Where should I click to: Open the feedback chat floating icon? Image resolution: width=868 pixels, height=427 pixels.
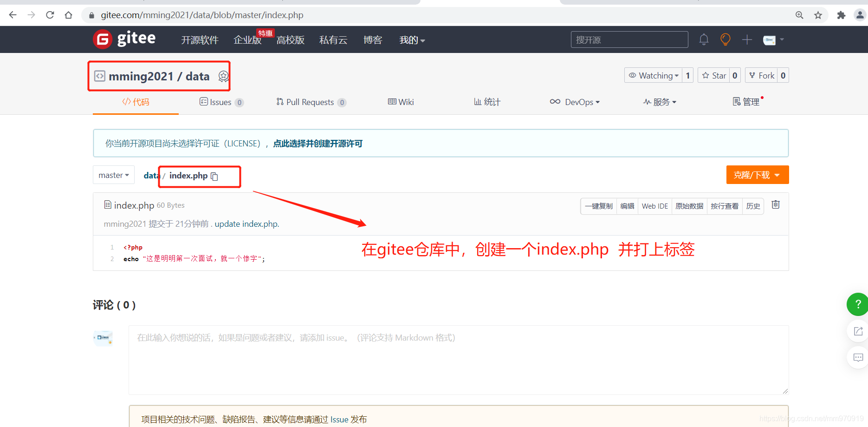pos(858,357)
